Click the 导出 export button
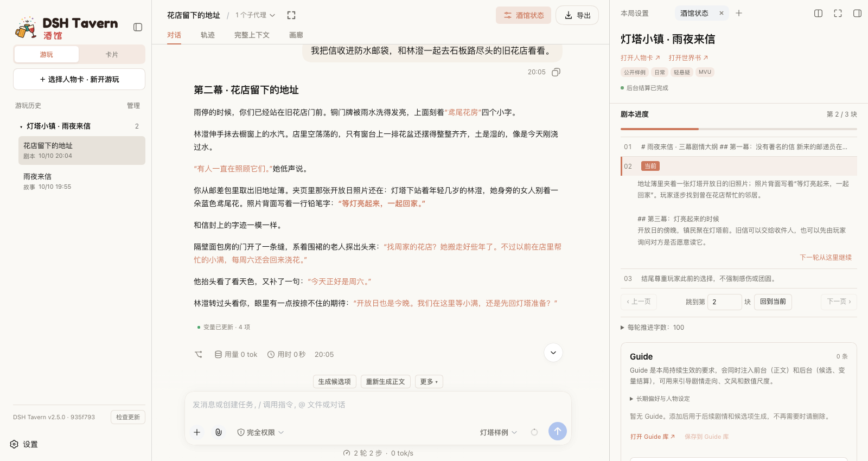 click(x=578, y=15)
